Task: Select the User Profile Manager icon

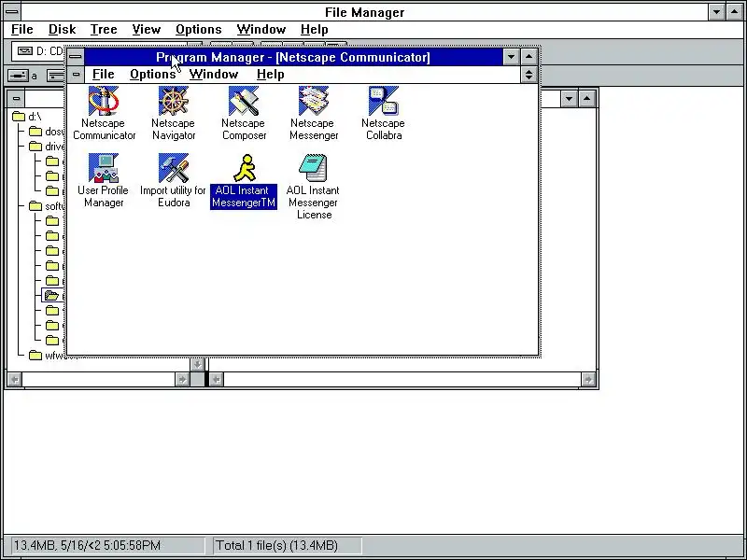Action: pos(104,180)
